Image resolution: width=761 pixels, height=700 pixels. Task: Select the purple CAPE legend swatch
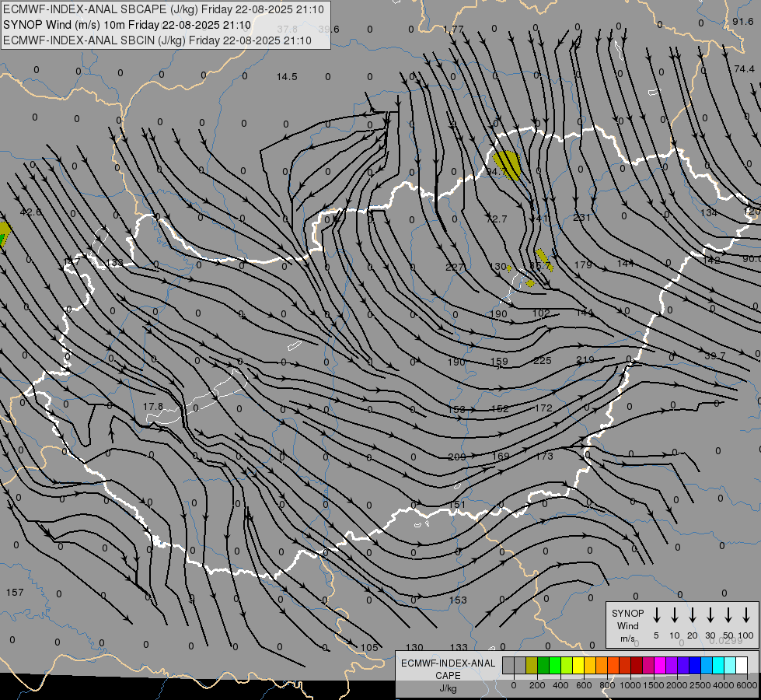(x=671, y=665)
